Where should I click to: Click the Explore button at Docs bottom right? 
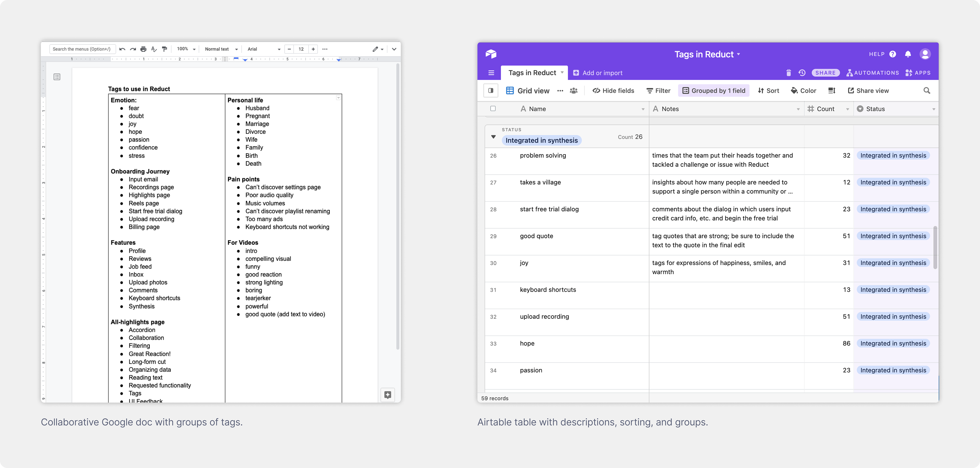pos(388,395)
